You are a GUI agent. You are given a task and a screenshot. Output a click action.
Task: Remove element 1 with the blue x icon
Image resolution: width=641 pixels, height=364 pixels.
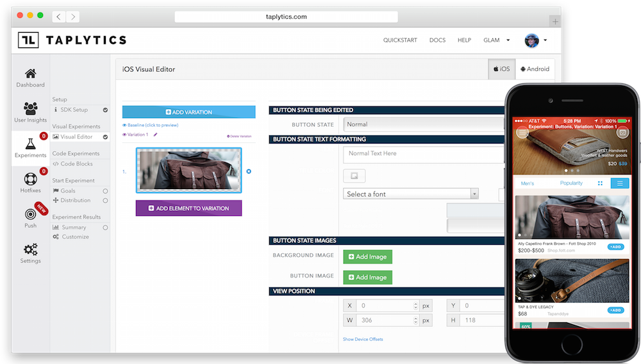click(249, 171)
